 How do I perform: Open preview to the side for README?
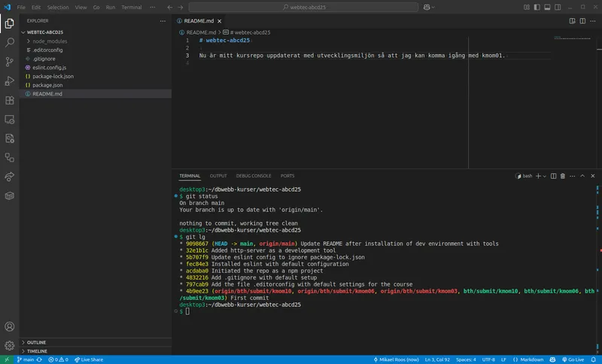click(572, 21)
